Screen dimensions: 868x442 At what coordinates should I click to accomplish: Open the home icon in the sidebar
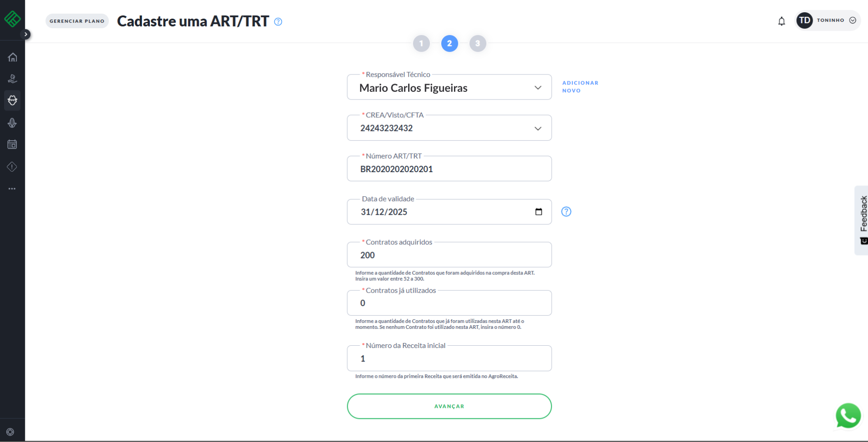(12, 57)
